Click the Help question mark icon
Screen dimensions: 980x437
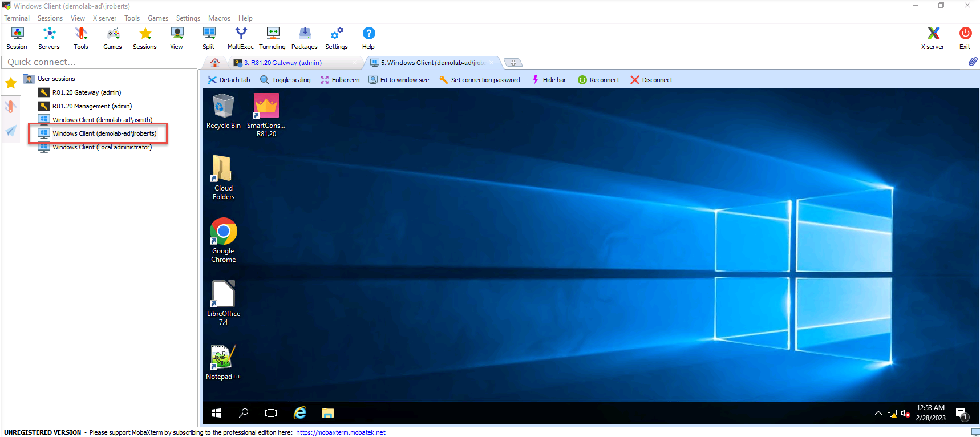tap(368, 38)
